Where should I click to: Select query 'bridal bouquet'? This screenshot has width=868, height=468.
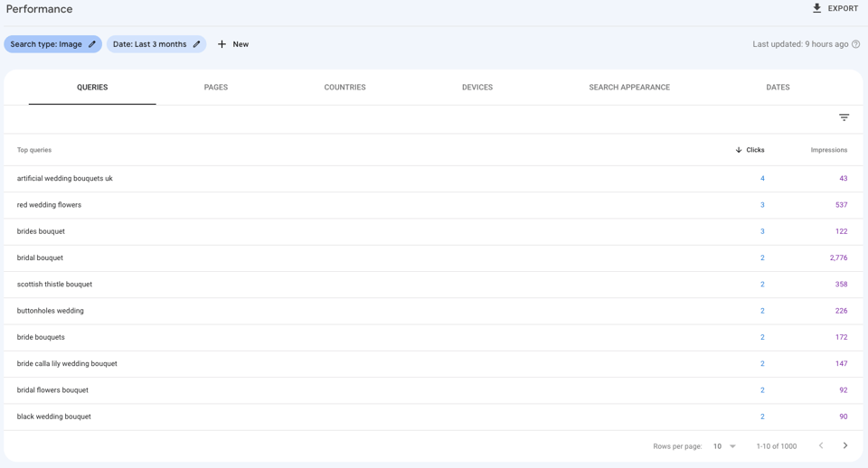pyautogui.click(x=40, y=257)
